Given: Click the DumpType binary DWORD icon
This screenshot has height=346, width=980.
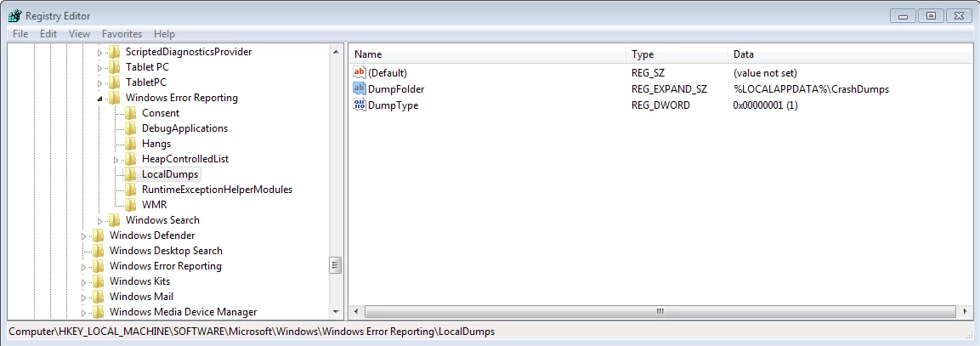Looking at the screenshot, I should pos(360,105).
